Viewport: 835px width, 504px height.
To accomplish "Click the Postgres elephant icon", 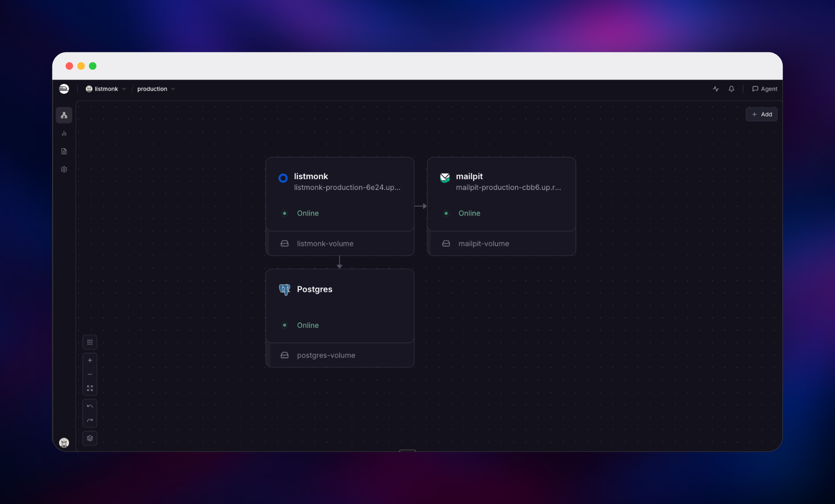I will pos(284,290).
